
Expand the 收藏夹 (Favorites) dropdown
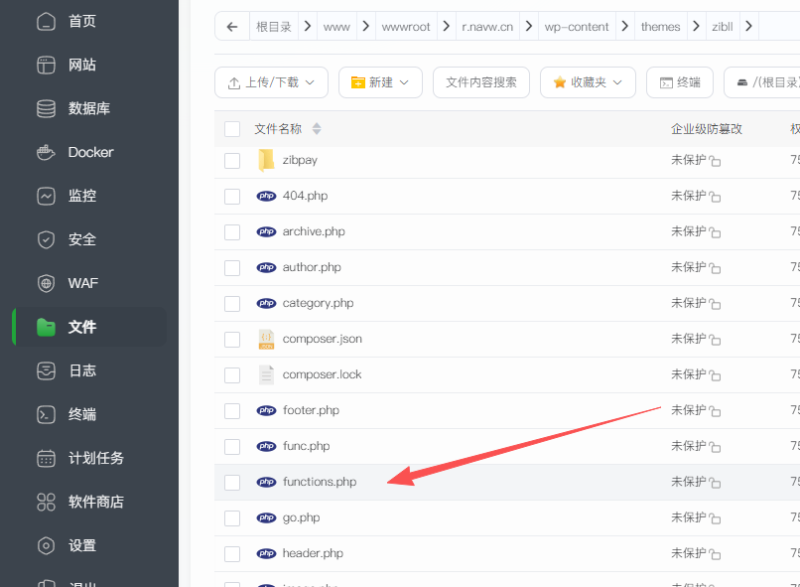click(x=587, y=82)
